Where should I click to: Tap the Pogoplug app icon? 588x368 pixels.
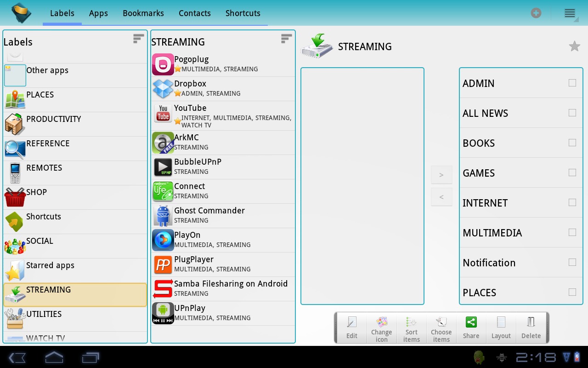(x=162, y=64)
